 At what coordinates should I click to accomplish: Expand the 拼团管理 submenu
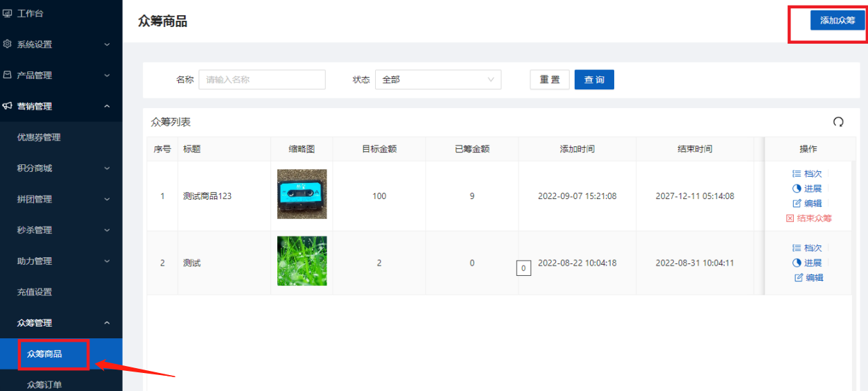[x=61, y=199]
